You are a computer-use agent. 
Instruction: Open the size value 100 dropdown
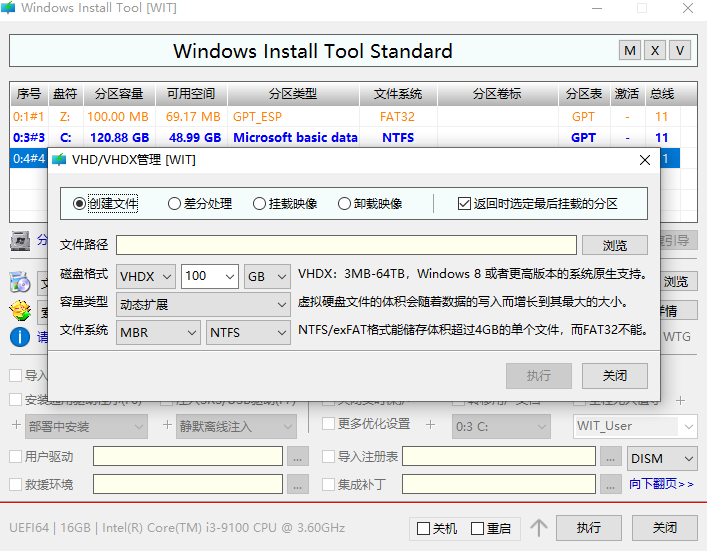click(x=210, y=276)
